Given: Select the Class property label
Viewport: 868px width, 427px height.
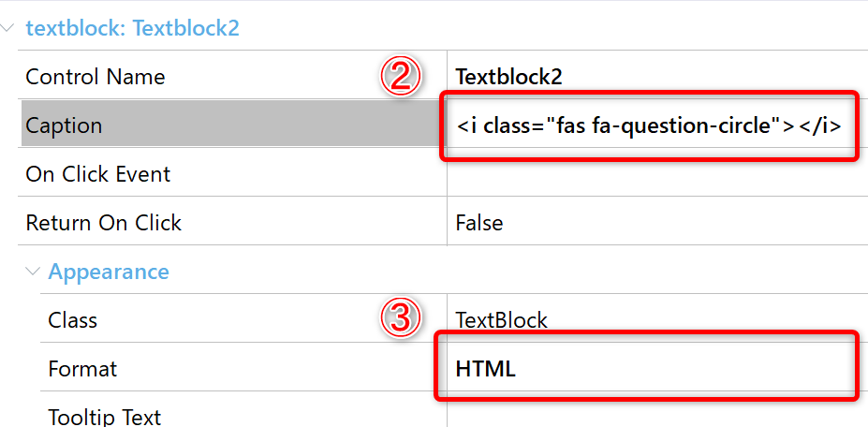Looking at the screenshot, I should 72,320.
